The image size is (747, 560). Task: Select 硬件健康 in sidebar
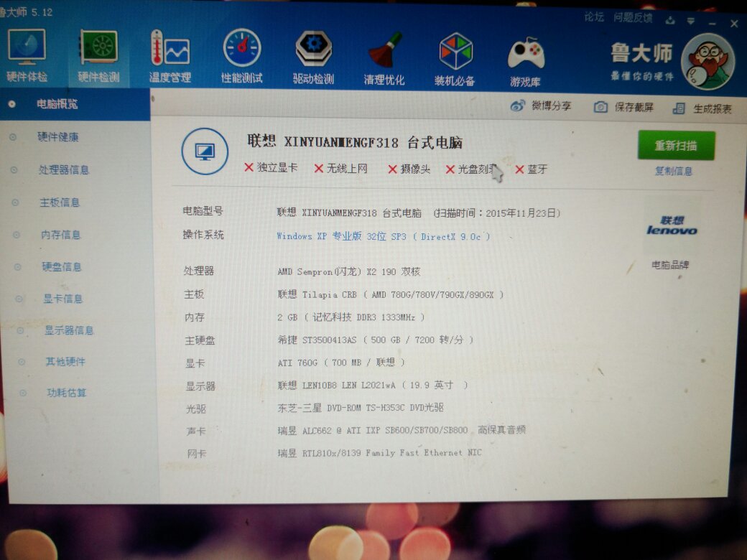[57, 137]
